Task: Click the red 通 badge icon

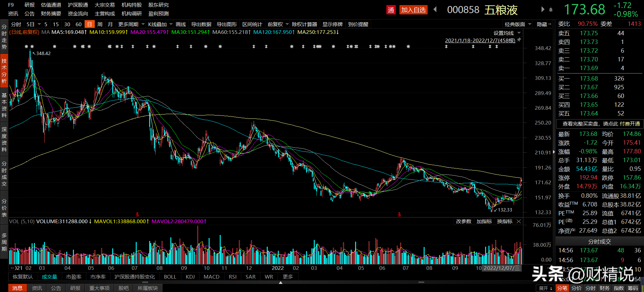Action: tap(391, 10)
